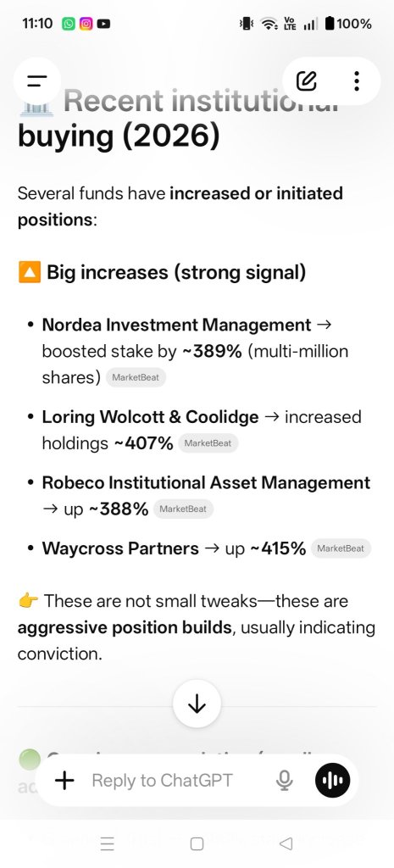
Task: Tap the microphone dictation icon
Action: tap(285, 781)
